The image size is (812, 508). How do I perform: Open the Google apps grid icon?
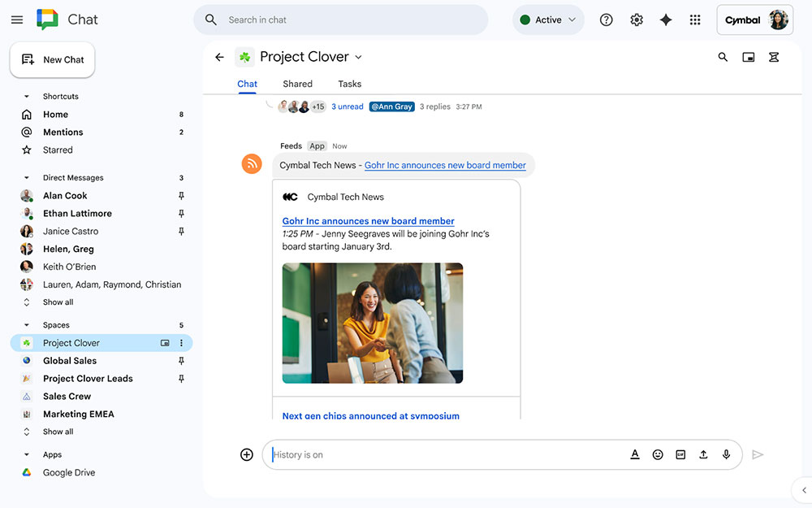[695, 20]
